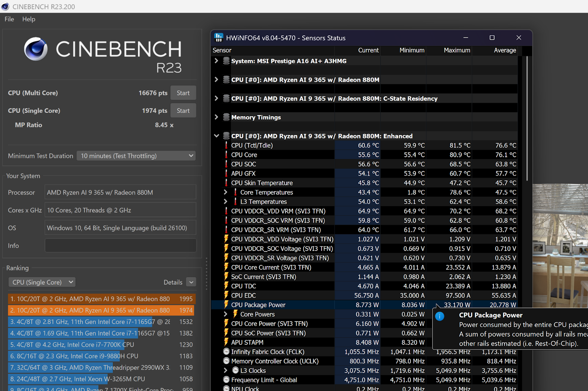The image size is (588, 391).
Task: Select the Intel Core i7-7700K ranking entry
Action: pyautogui.click(x=102, y=345)
